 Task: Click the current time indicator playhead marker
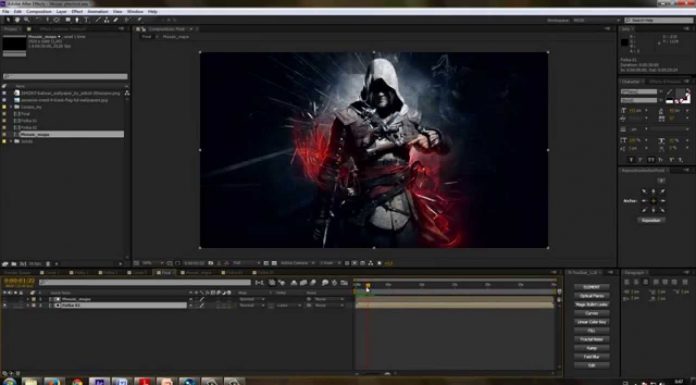[x=368, y=285]
